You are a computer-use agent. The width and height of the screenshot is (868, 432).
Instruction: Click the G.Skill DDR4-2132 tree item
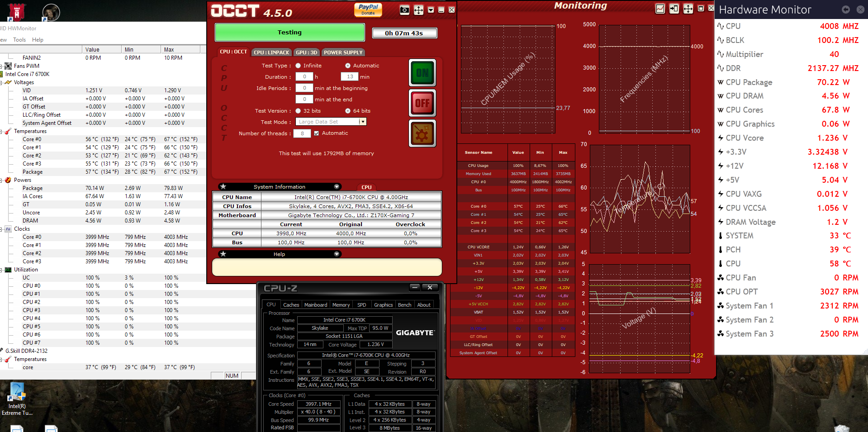click(26, 351)
